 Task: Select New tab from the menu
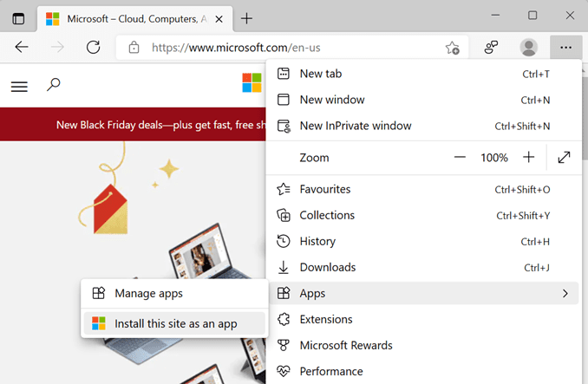click(424, 74)
